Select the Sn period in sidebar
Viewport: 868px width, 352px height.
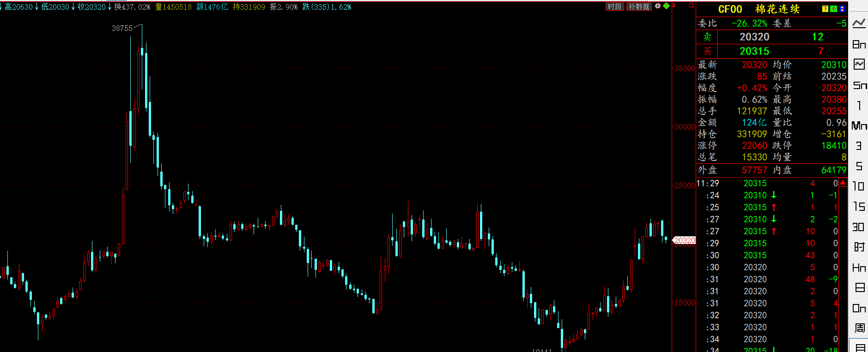click(x=859, y=85)
